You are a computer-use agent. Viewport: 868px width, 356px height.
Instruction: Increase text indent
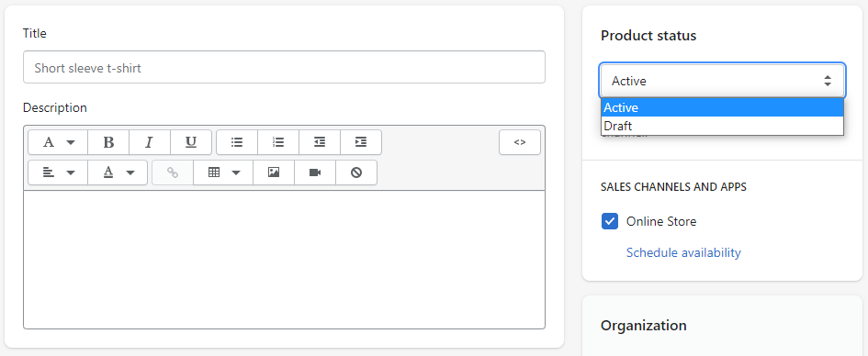pyautogui.click(x=361, y=142)
